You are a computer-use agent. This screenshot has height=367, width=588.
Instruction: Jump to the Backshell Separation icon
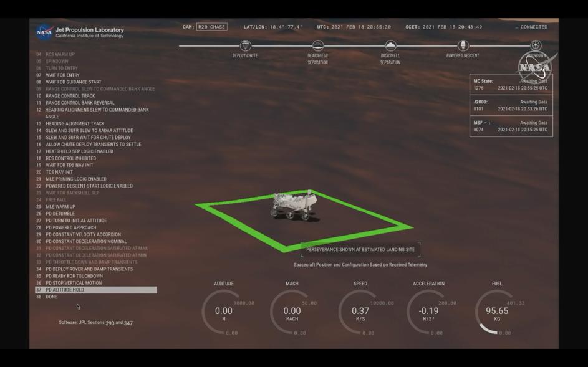[390, 45]
